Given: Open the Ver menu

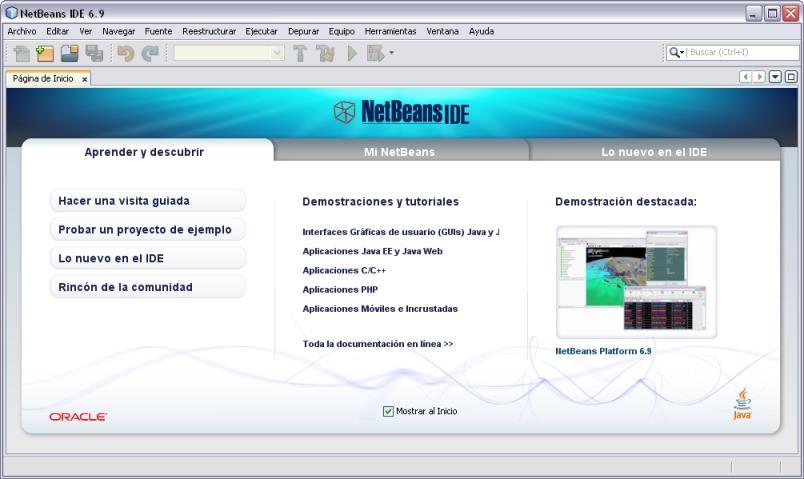Looking at the screenshot, I should (86, 31).
